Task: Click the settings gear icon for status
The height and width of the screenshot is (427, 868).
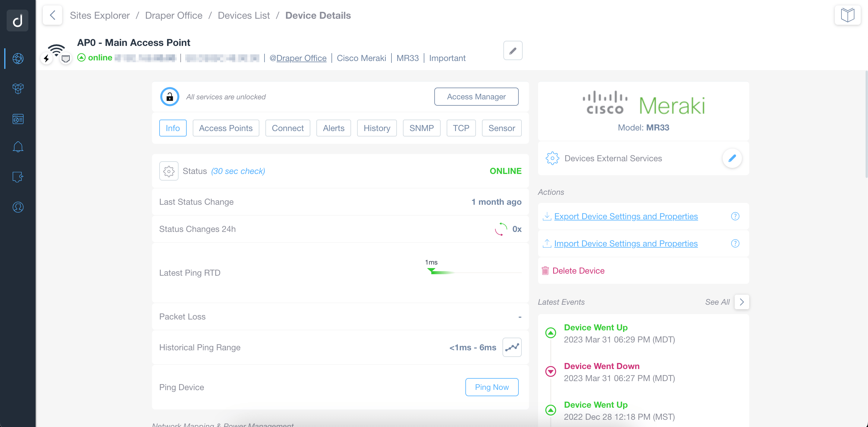Action: [x=168, y=171]
